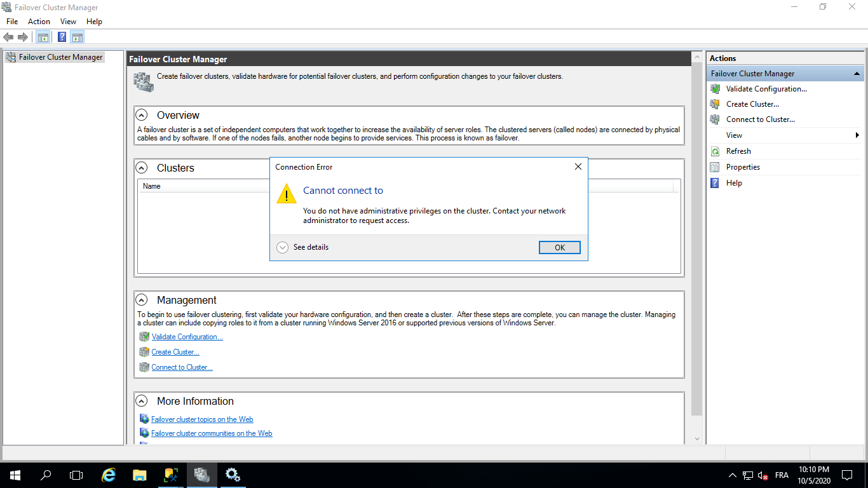This screenshot has height=488, width=868.
Task: Open the Help menu in the menu bar
Action: (94, 22)
